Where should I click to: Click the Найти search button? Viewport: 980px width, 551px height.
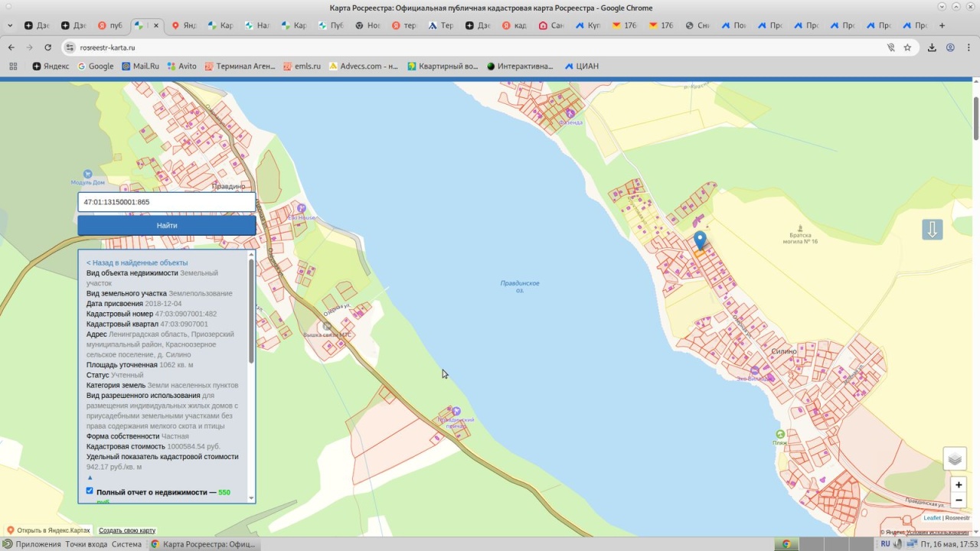[167, 225]
